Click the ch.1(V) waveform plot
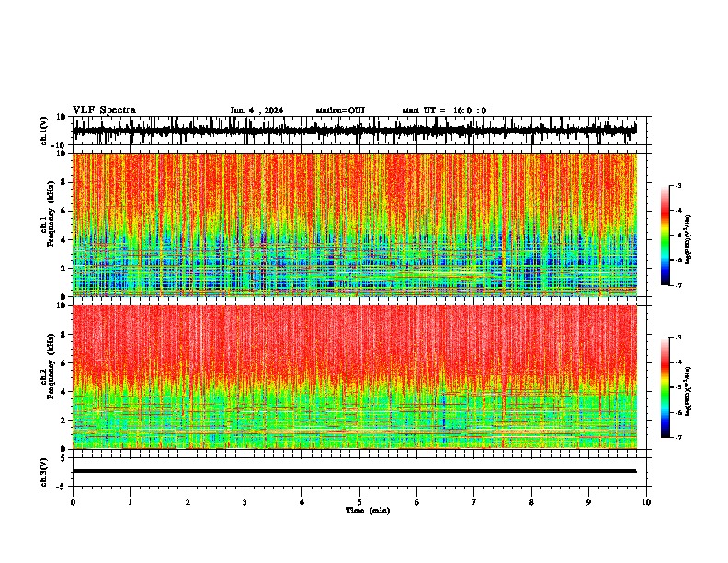This screenshot has width=728, height=563. click(x=355, y=131)
